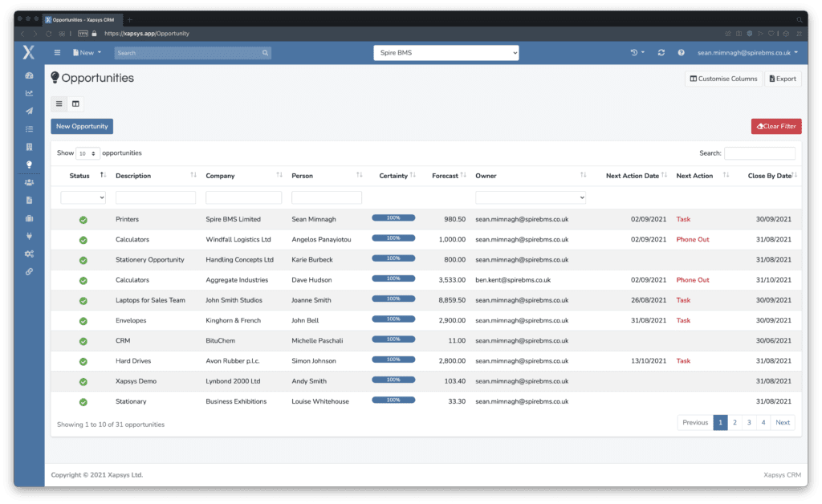Switch to column board view toggle
Screen dimensions: 822x504
tap(75, 104)
